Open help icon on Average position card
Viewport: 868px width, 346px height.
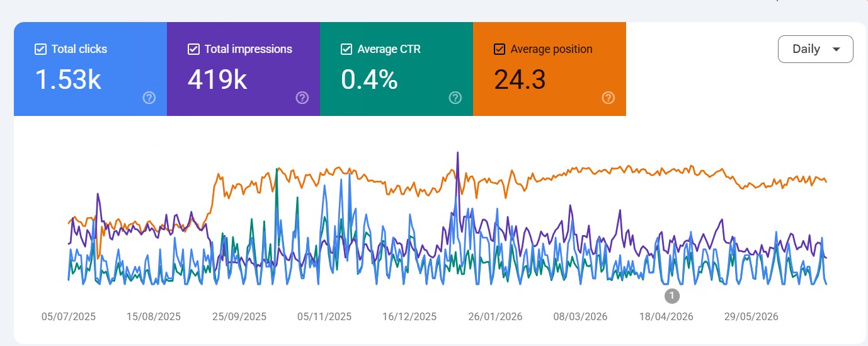(x=608, y=98)
